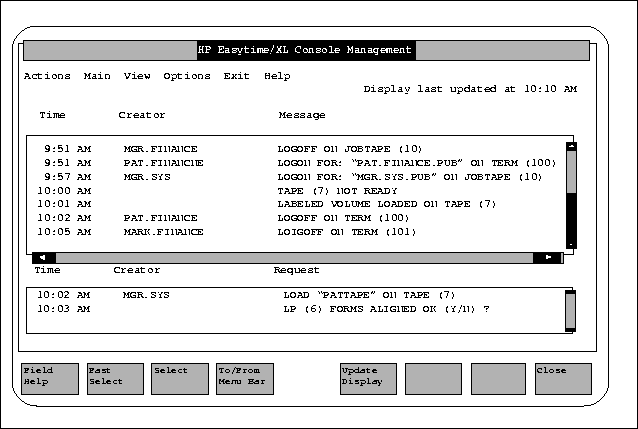Click the messages list scroll down arrow

[x=571, y=244]
